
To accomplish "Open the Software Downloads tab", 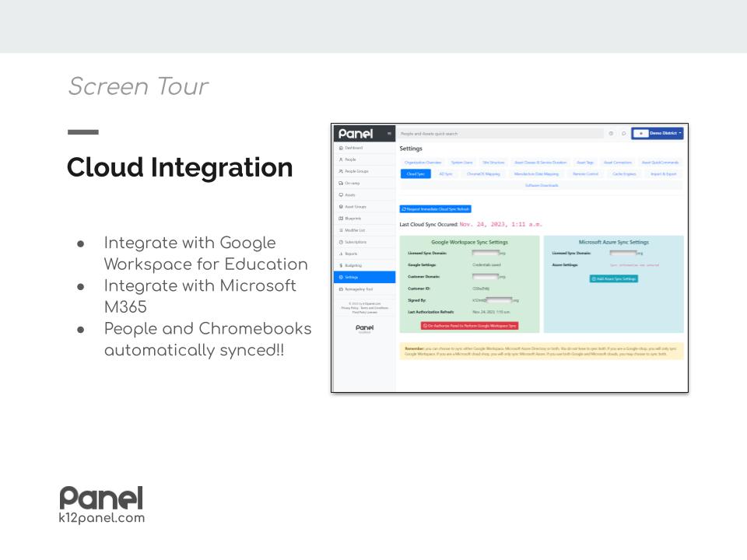I will tap(542, 185).
